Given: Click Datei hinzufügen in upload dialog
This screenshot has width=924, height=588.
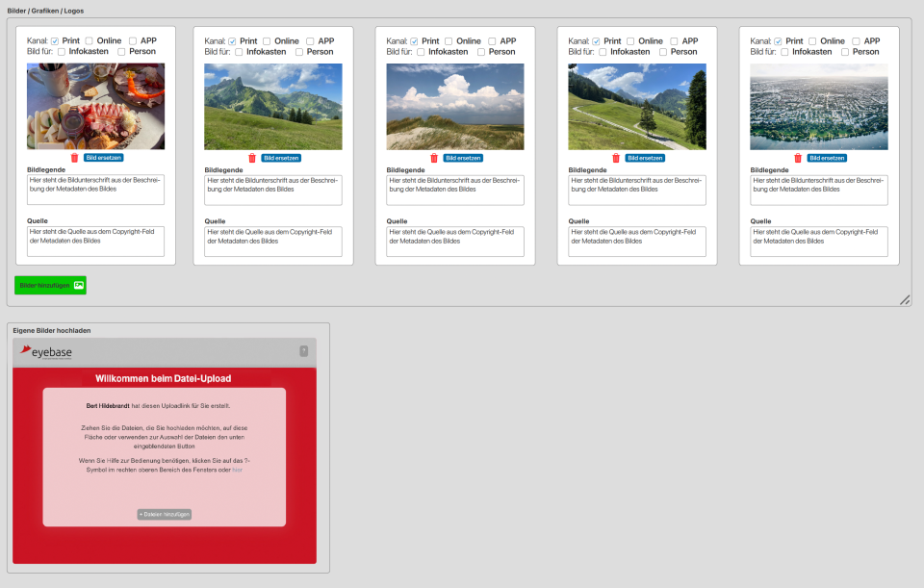Looking at the screenshot, I should (x=165, y=514).
